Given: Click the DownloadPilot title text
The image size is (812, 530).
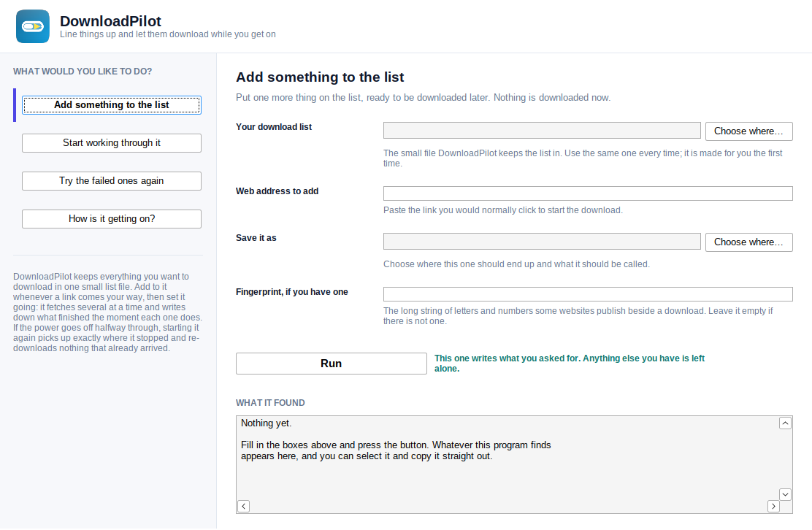Looking at the screenshot, I should (x=110, y=21).
